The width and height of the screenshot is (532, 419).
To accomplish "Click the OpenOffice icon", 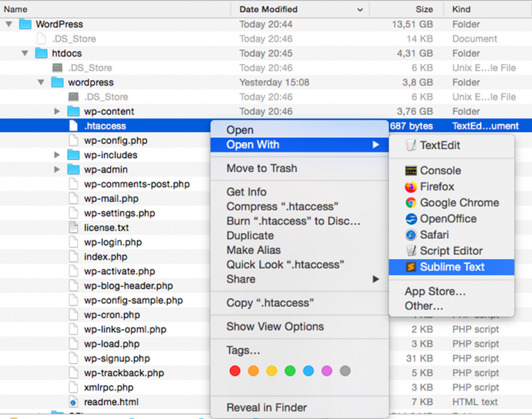I will tap(411, 219).
